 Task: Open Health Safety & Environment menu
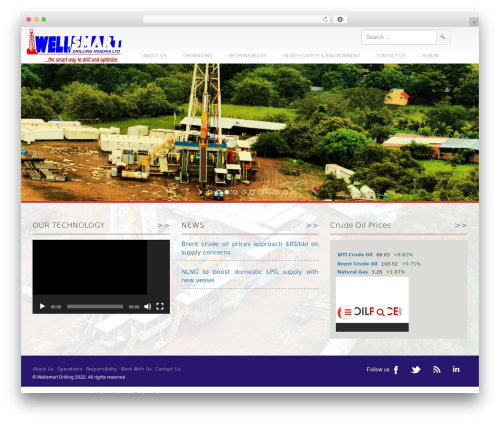click(x=321, y=56)
